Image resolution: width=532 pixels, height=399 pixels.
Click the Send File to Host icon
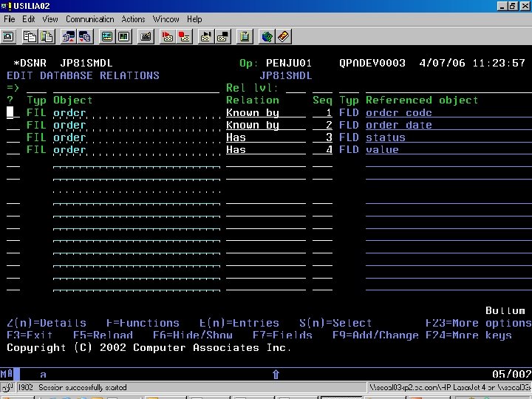click(x=69, y=37)
